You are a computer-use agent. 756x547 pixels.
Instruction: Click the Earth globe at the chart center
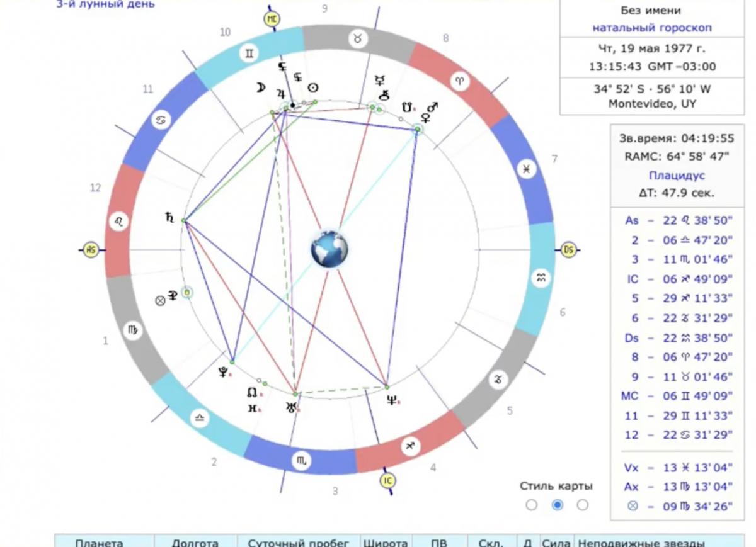click(x=329, y=249)
